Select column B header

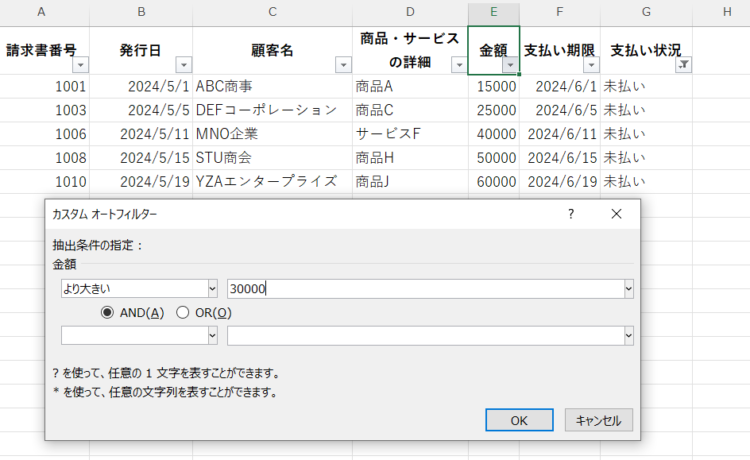[x=141, y=12]
